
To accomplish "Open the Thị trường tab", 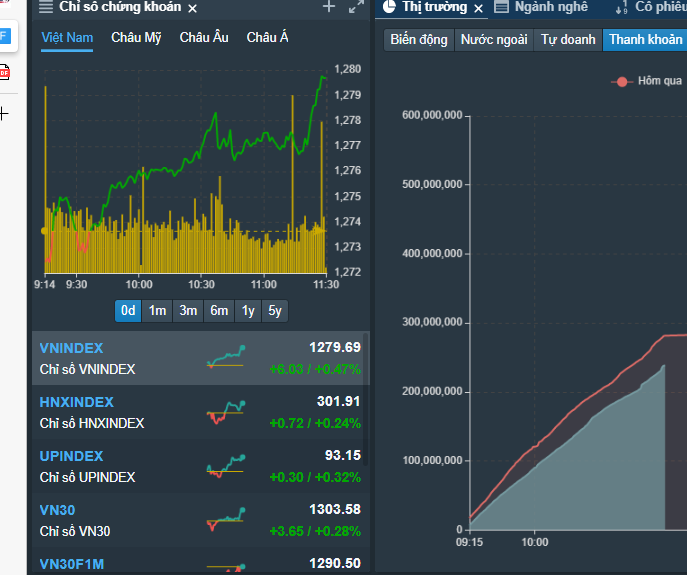I will [435, 7].
